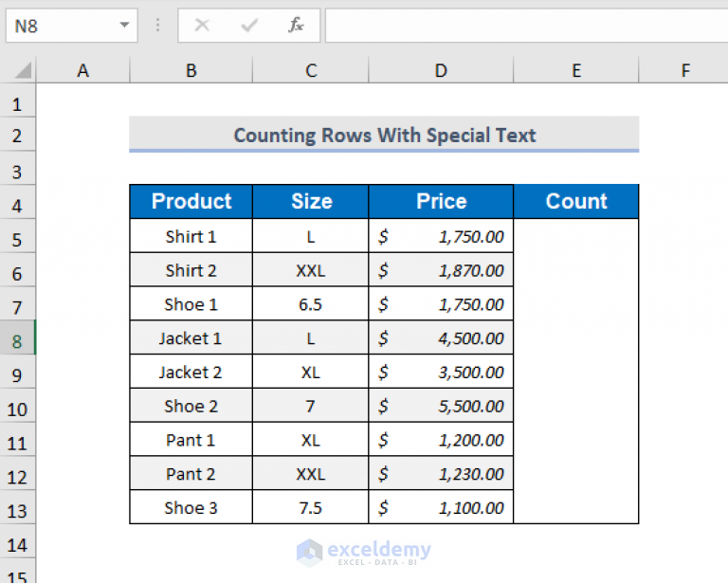The width and height of the screenshot is (728, 583).
Task: Select Shoe 2's size '7' cell
Action: (311, 405)
